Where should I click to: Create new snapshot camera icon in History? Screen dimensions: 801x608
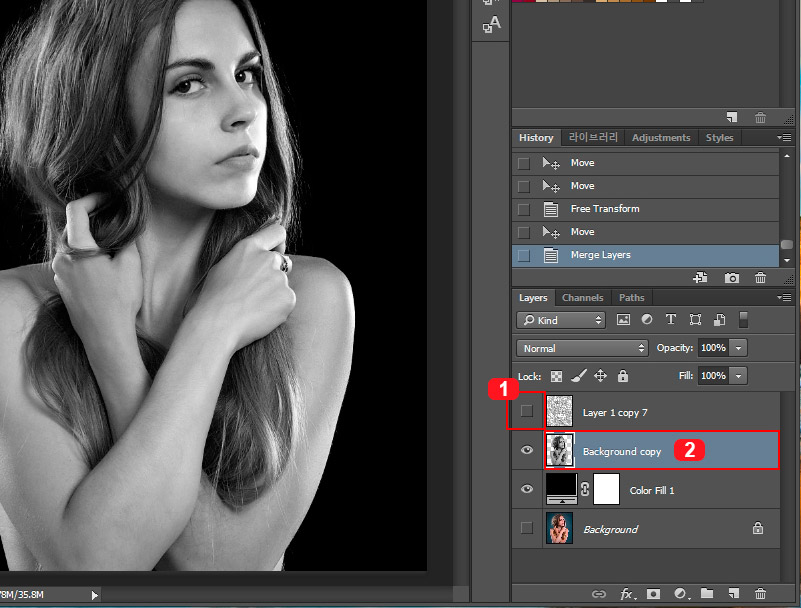pyautogui.click(x=732, y=278)
